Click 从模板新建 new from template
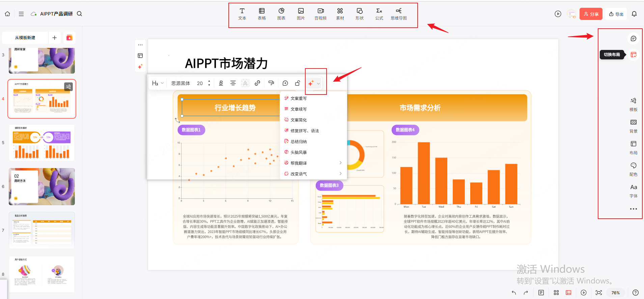Image resolution: width=644 pixels, height=299 pixels. coord(25,38)
